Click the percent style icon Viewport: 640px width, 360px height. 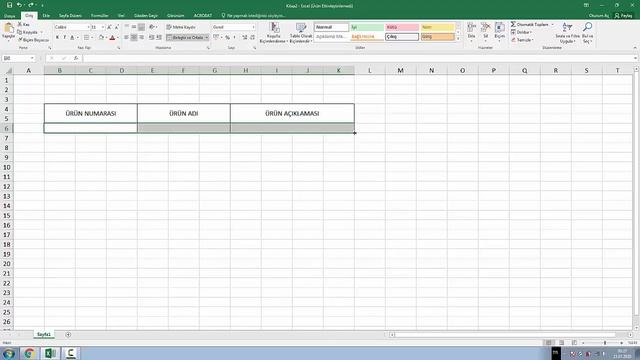click(227, 37)
